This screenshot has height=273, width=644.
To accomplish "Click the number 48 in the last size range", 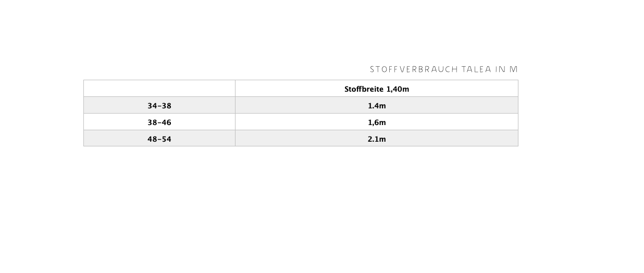I will tap(152, 139).
